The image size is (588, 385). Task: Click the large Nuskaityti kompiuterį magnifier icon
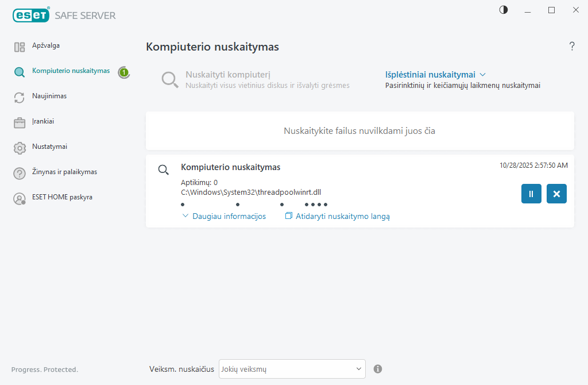click(x=170, y=80)
